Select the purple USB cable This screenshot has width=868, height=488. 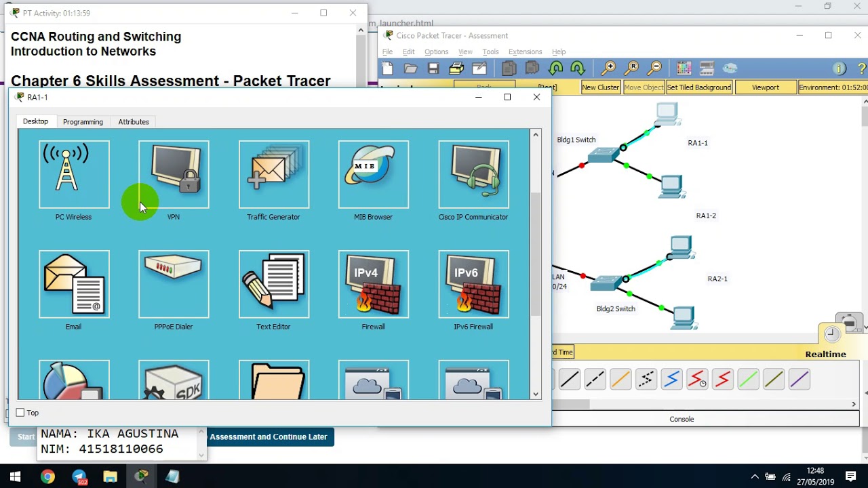click(800, 380)
